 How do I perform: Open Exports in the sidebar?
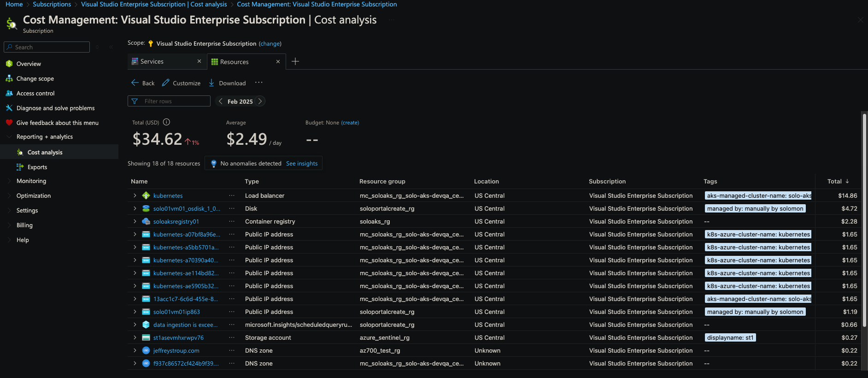coord(37,167)
